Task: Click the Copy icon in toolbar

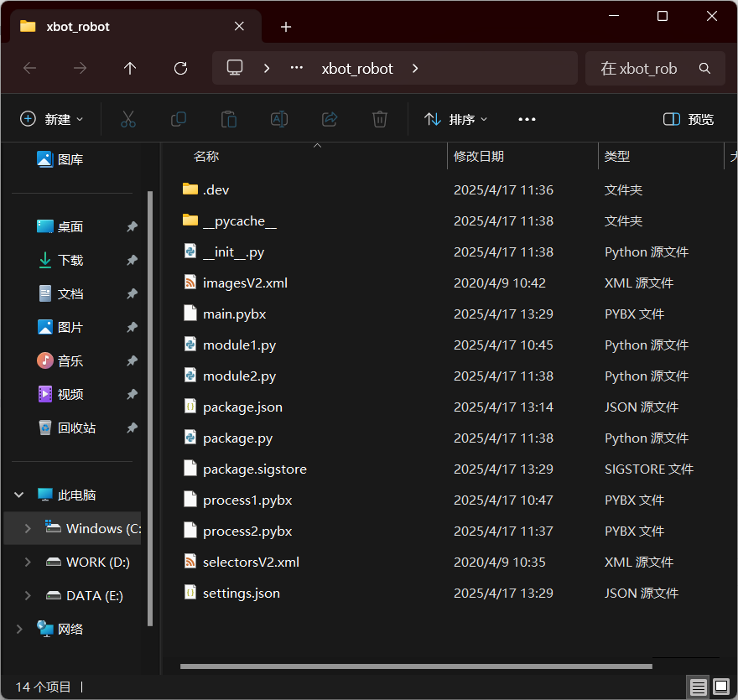Action: (179, 119)
